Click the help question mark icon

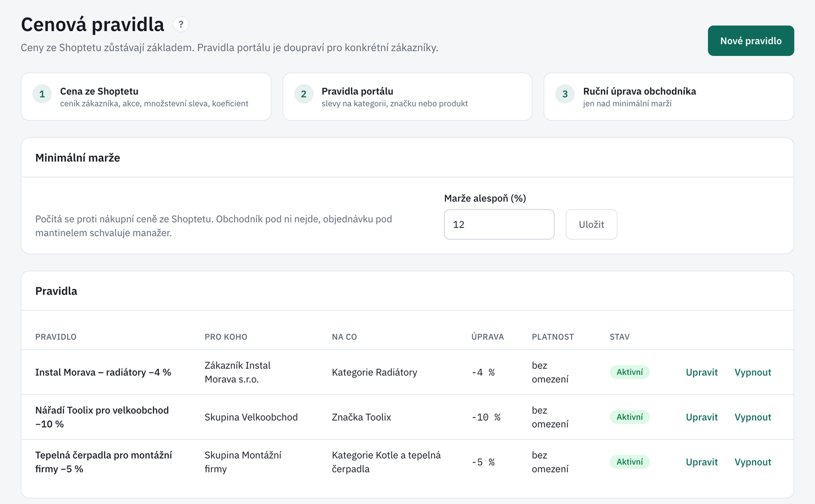(x=181, y=24)
